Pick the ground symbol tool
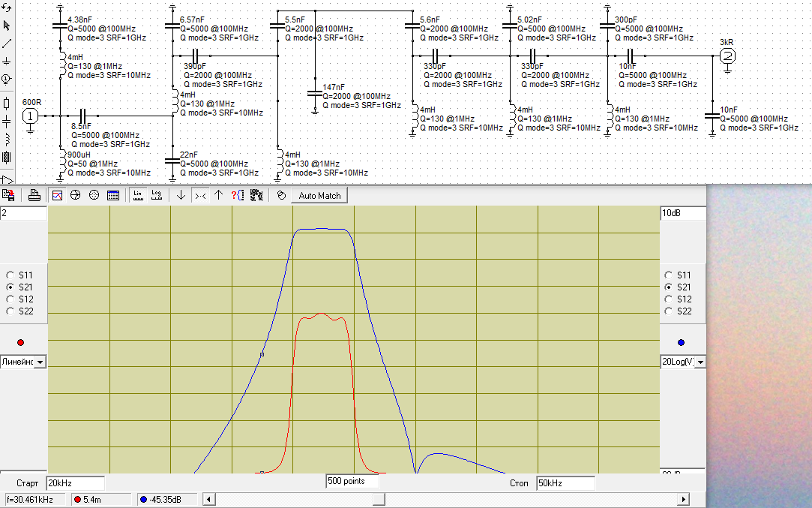 (7, 62)
